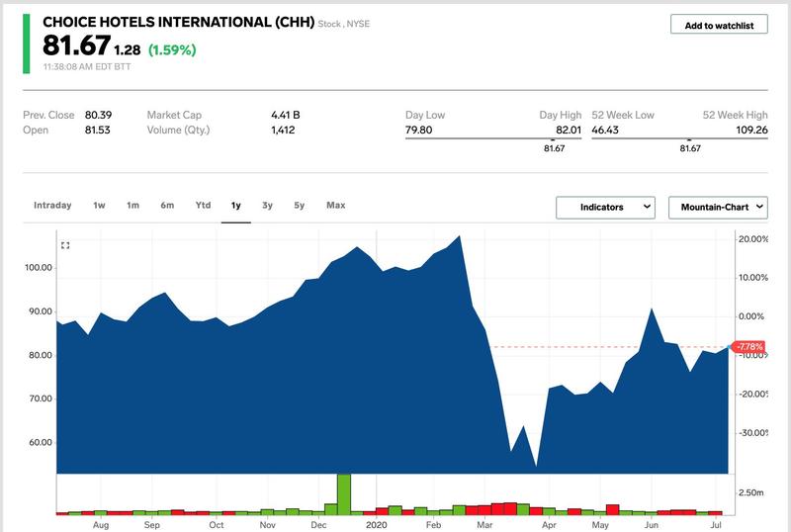791x532 pixels.
Task: Show year-to-date (Ytd) chart
Action: 203,206
